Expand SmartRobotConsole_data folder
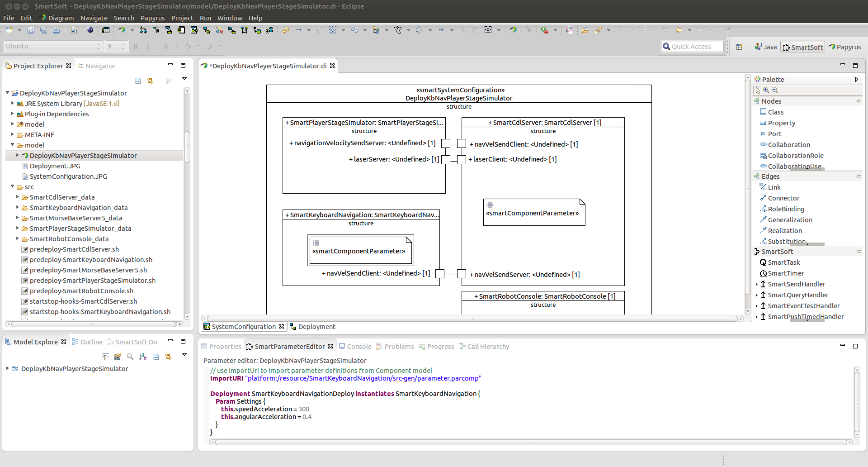The image size is (868, 467). coord(17,238)
